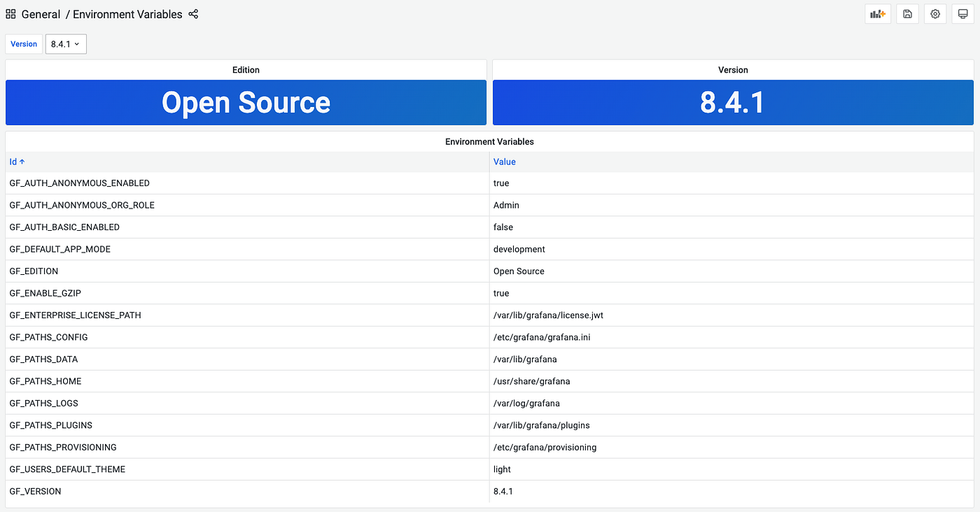Click the 8.4.1 version stat value

click(x=733, y=102)
